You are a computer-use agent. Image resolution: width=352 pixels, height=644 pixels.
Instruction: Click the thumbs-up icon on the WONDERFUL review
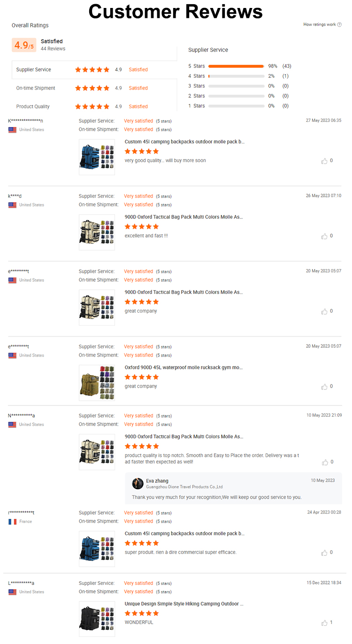coord(324,623)
